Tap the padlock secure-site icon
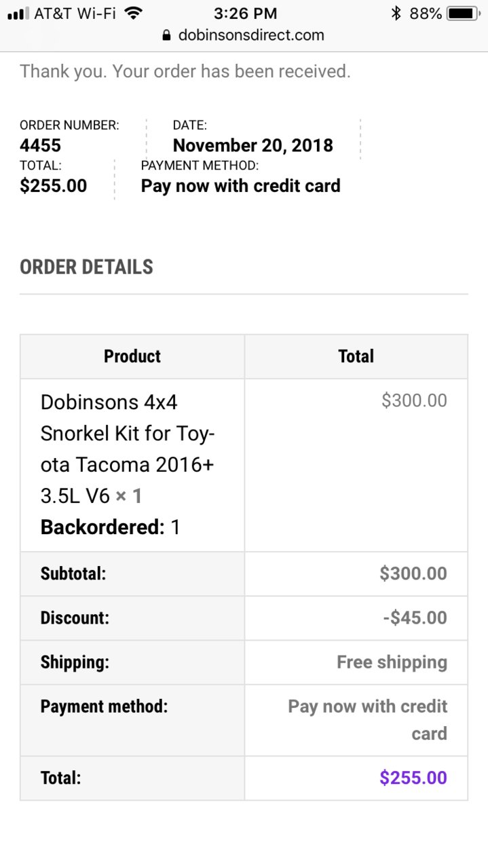Image resolution: width=488 pixels, height=868 pixels. (x=167, y=35)
